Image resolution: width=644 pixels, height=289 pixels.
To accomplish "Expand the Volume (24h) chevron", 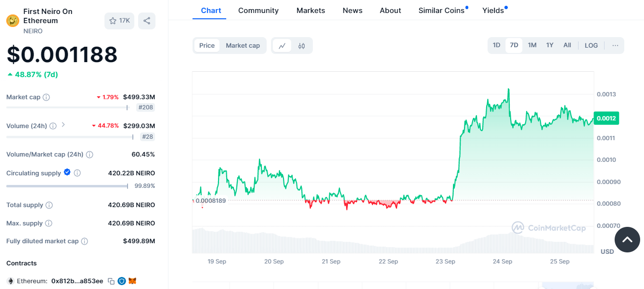I will coord(63,125).
